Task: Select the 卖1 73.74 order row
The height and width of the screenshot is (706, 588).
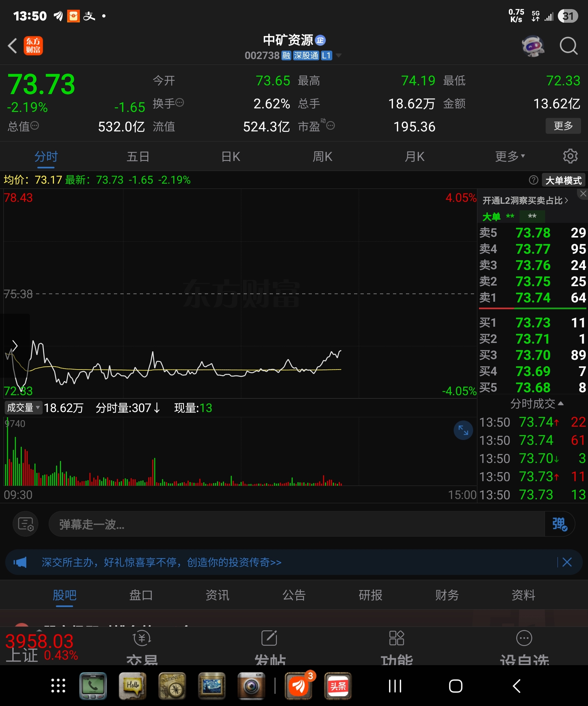Action: pyautogui.click(x=533, y=298)
